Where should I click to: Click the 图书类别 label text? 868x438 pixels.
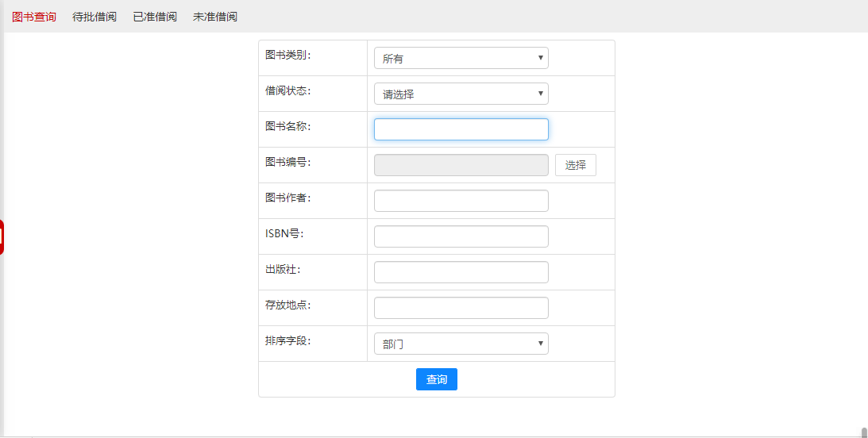pos(287,55)
